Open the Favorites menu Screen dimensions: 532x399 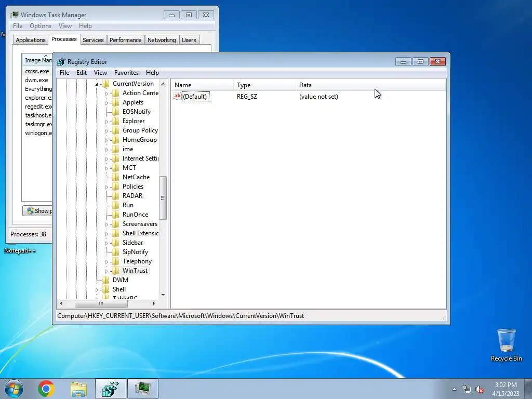pyautogui.click(x=127, y=73)
